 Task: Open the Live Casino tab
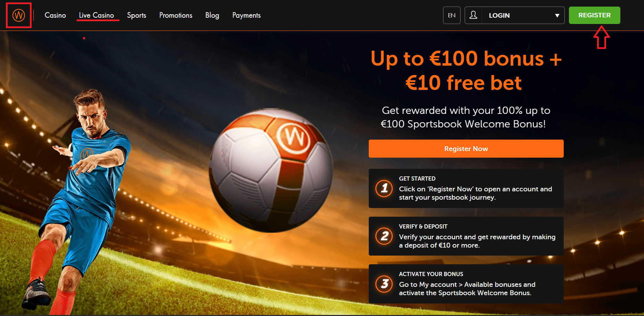tap(97, 15)
